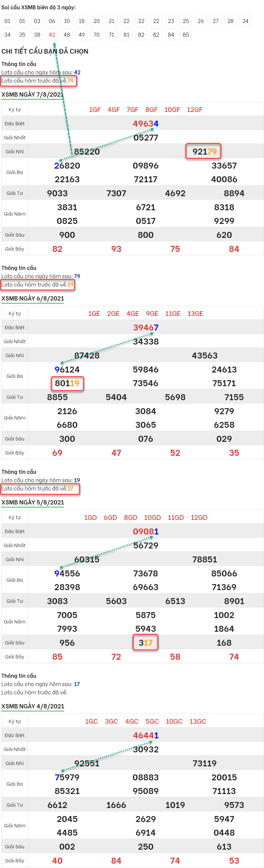Open the XSMB NGÀY 5/8/2021 heading link
Image resolution: width=264 pixels, height=868 pixels.
click(33, 502)
